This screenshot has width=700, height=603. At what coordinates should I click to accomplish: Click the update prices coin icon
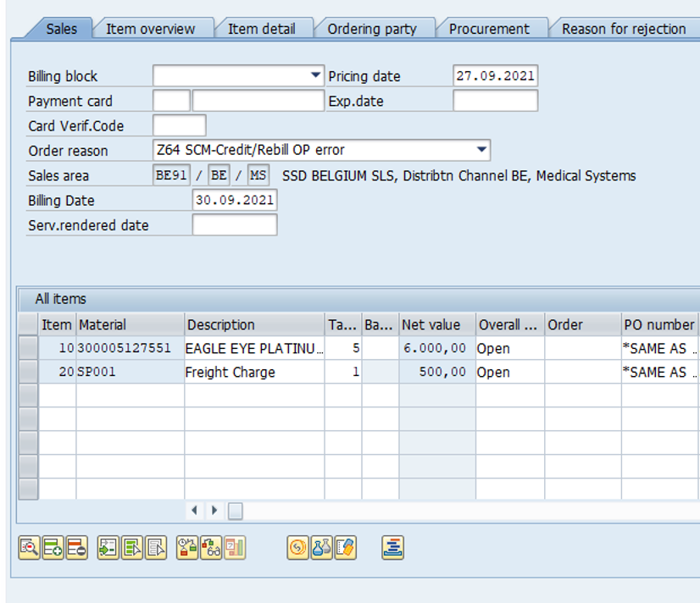(297, 547)
